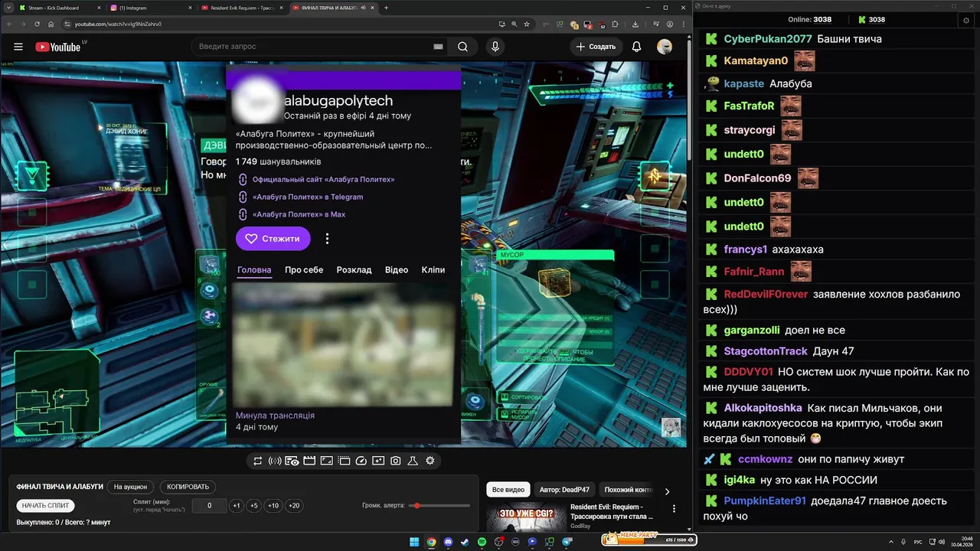This screenshot has height=551, width=980.
Task: Add +20 split minutes
Action: (294, 506)
